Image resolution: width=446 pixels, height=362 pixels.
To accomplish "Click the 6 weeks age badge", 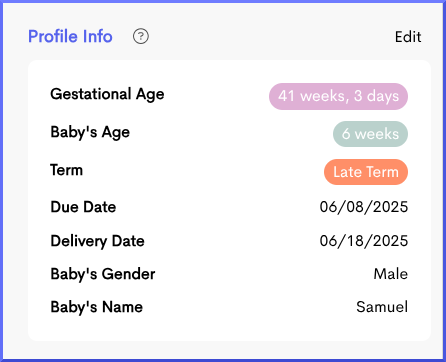I will (x=370, y=134).
